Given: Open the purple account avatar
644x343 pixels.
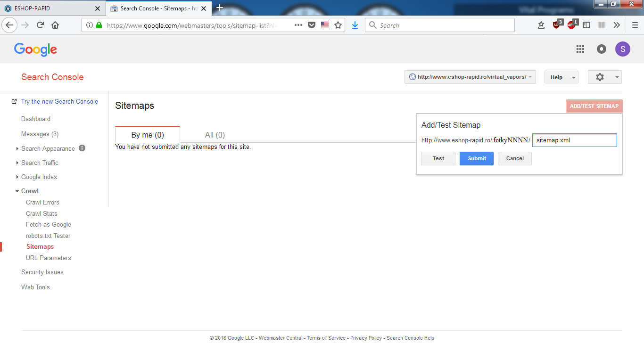Looking at the screenshot, I should (x=622, y=49).
